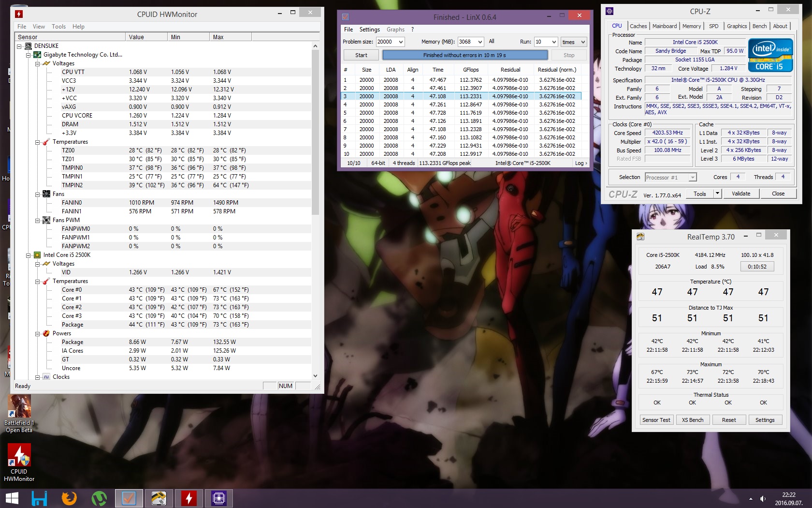
Task: Click the Reset button in RealTemp
Action: (729, 420)
